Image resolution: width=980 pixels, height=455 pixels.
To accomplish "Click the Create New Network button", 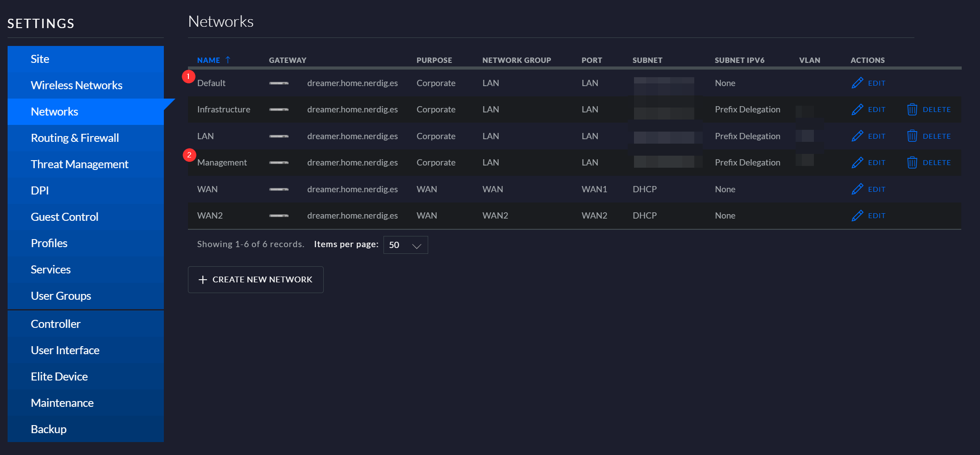I will point(255,280).
